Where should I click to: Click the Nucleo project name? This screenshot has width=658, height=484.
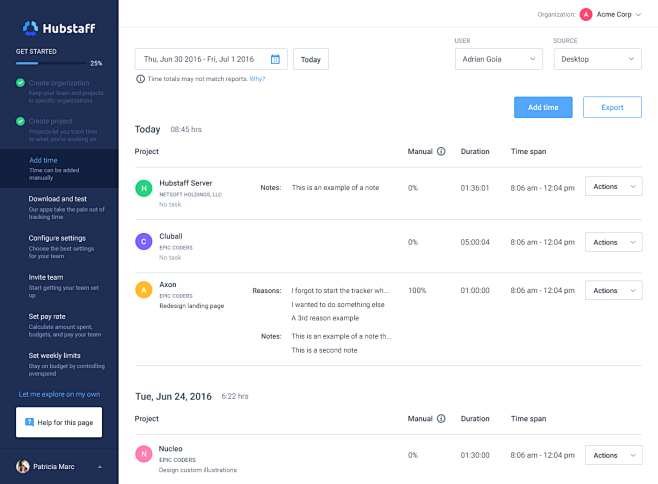pyautogui.click(x=170, y=449)
